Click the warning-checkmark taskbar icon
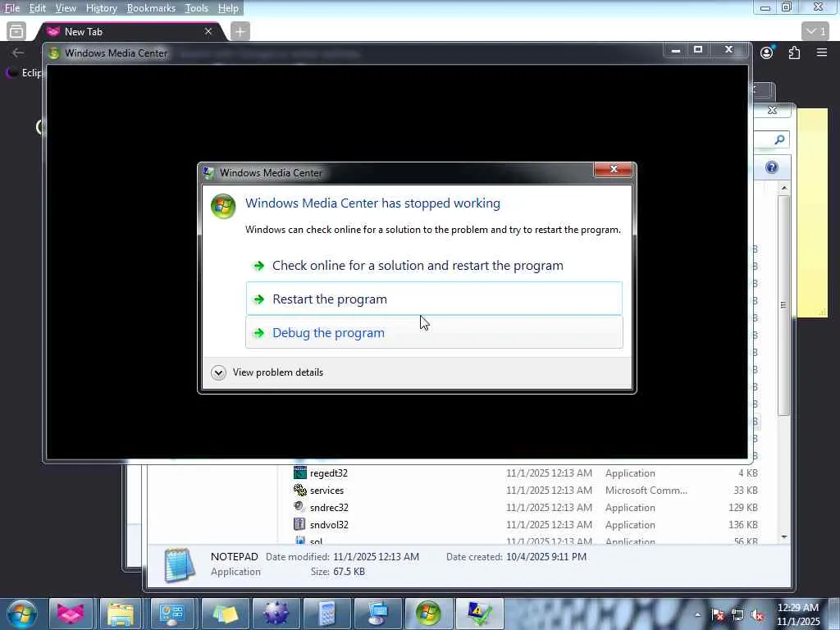The image size is (840, 630). (479, 614)
